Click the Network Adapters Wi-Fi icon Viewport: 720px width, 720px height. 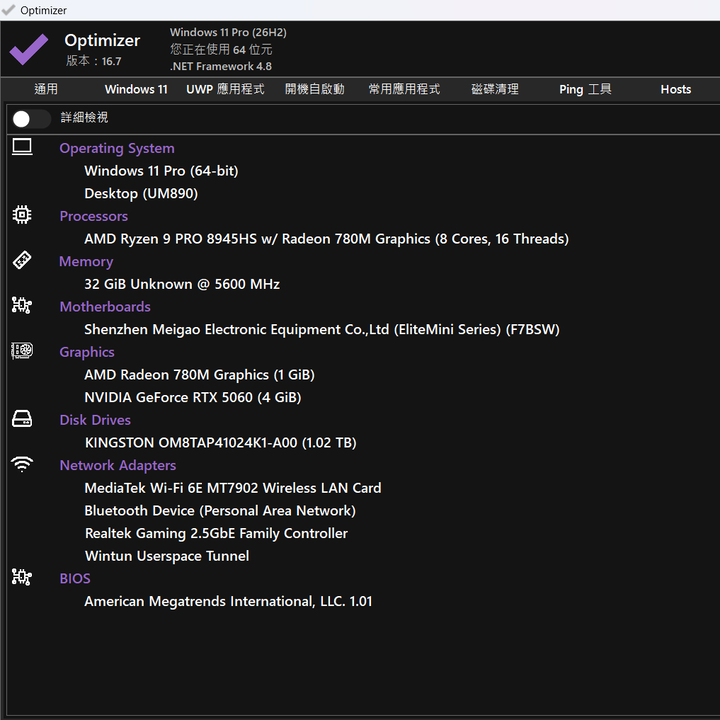(x=22, y=464)
